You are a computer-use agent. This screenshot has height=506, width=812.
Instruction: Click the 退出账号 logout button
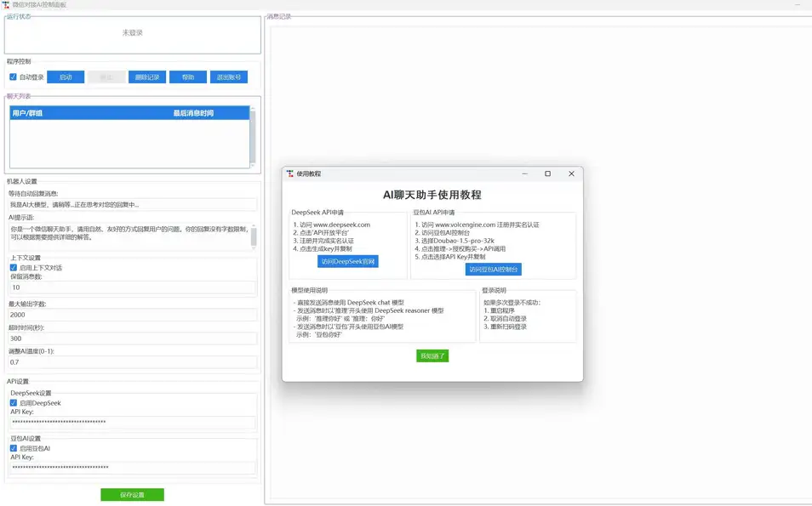pyautogui.click(x=229, y=77)
